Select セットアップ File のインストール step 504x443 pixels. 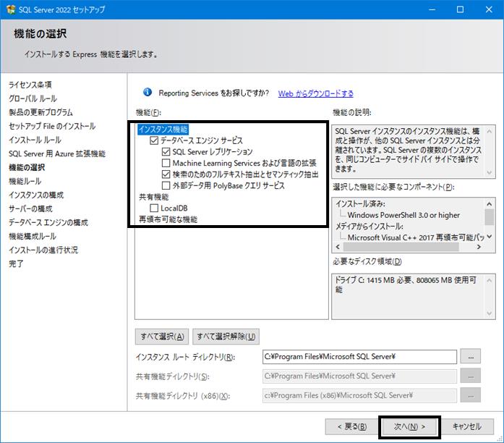(52, 126)
